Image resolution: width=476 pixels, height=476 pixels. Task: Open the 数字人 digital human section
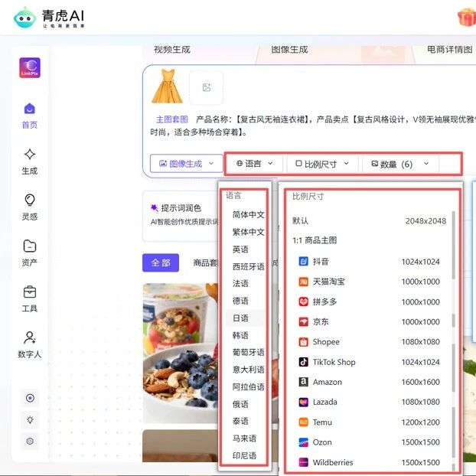pyautogui.click(x=29, y=345)
